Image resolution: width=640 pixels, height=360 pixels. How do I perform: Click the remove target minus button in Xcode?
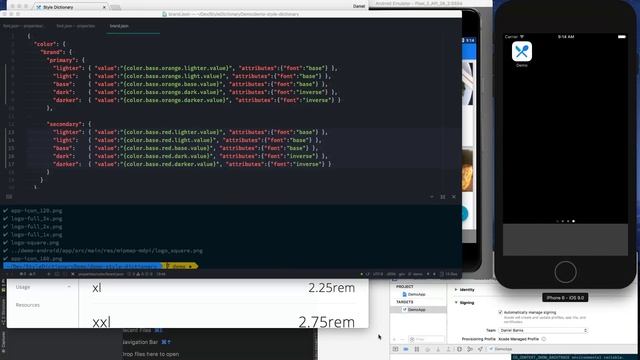pyautogui.click(x=402, y=339)
